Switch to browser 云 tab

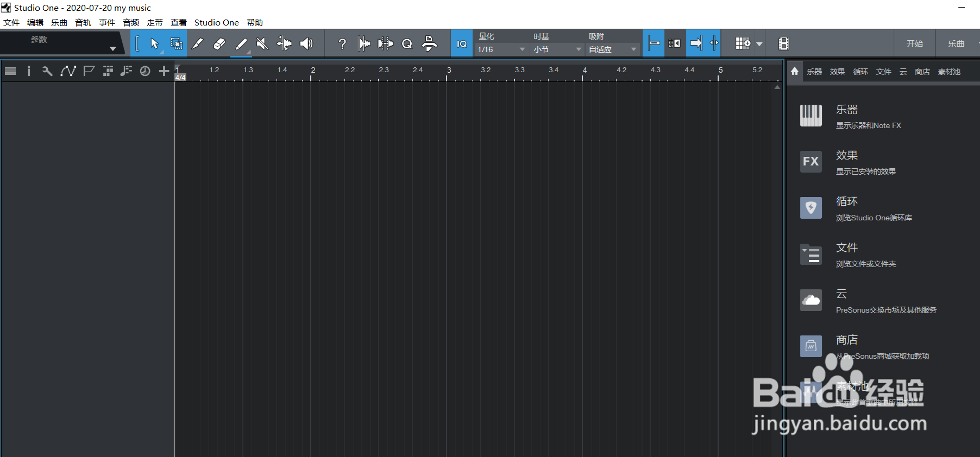click(x=903, y=72)
